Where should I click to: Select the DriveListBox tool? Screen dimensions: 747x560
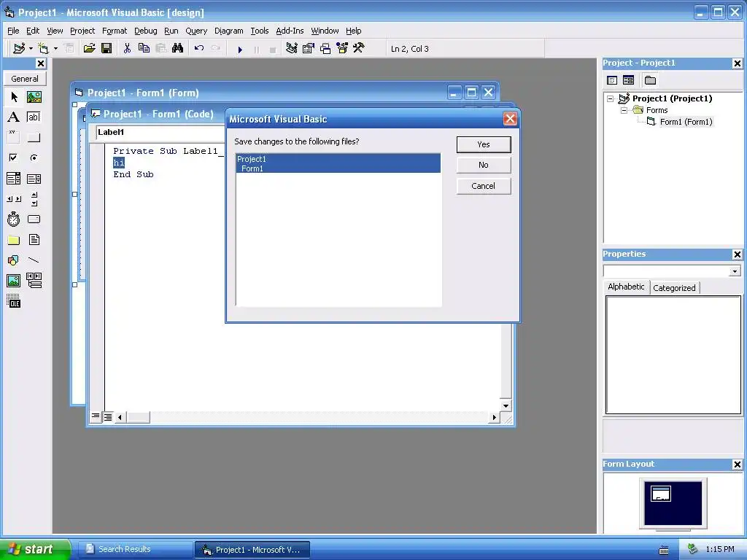(x=34, y=219)
